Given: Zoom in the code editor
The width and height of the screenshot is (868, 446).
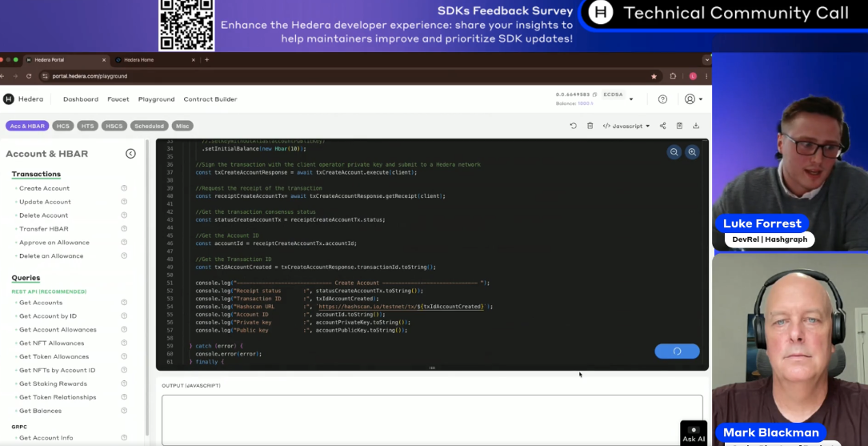Looking at the screenshot, I should [x=692, y=152].
